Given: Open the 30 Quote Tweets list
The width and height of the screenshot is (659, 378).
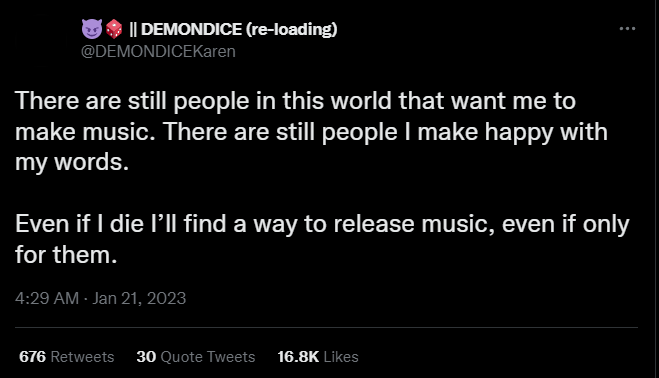Looking at the screenshot, I should (x=195, y=357).
